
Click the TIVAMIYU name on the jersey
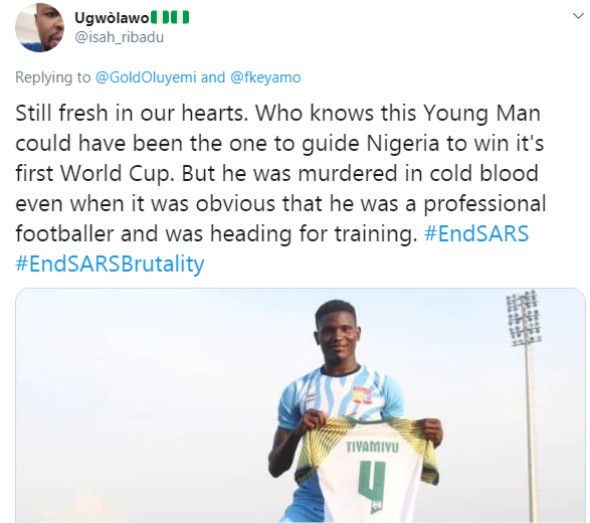tap(372, 447)
